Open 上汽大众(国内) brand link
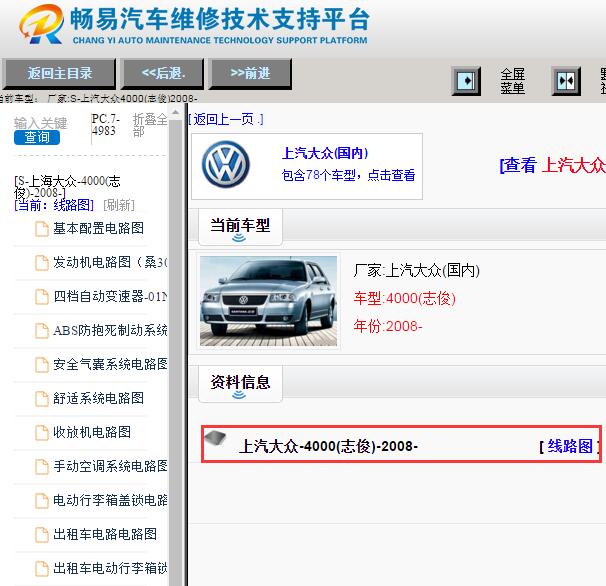 tap(325, 153)
